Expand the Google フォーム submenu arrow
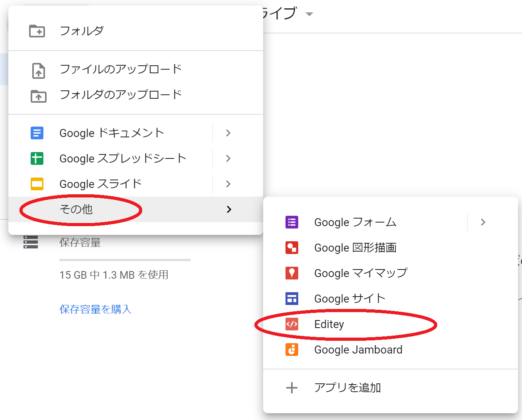The height and width of the screenshot is (420, 522). (483, 222)
